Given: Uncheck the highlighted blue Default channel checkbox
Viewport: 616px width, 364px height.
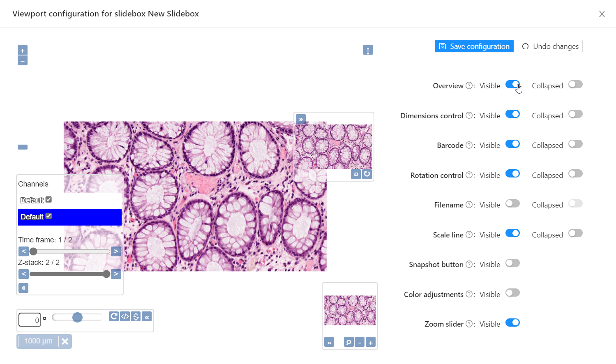Looking at the screenshot, I should coord(48,216).
